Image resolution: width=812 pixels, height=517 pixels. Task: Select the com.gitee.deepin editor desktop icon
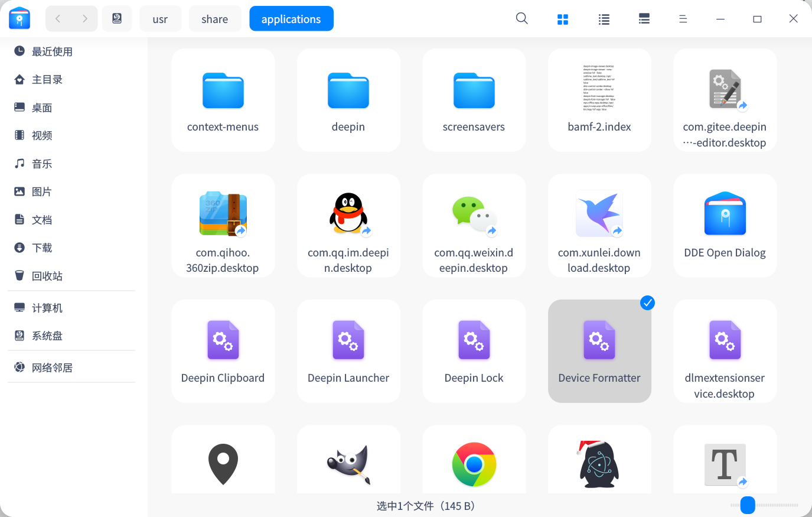[x=725, y=89]
